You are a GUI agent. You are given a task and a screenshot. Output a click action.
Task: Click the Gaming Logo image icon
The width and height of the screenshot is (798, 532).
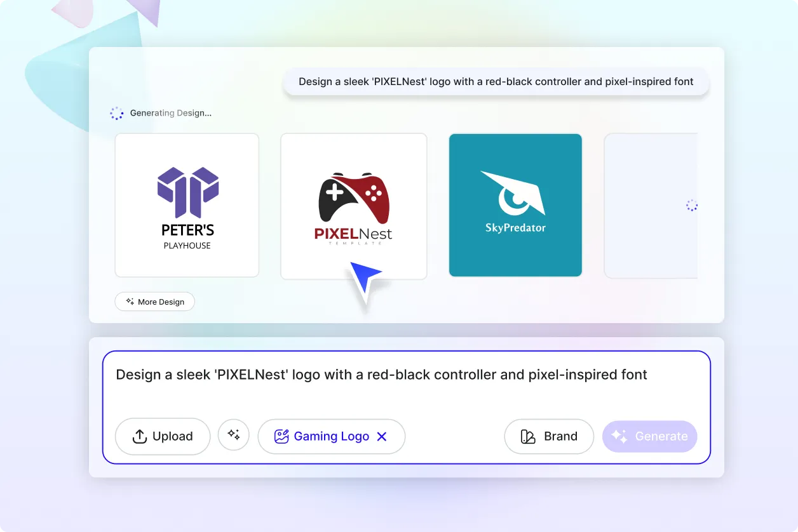281,437
